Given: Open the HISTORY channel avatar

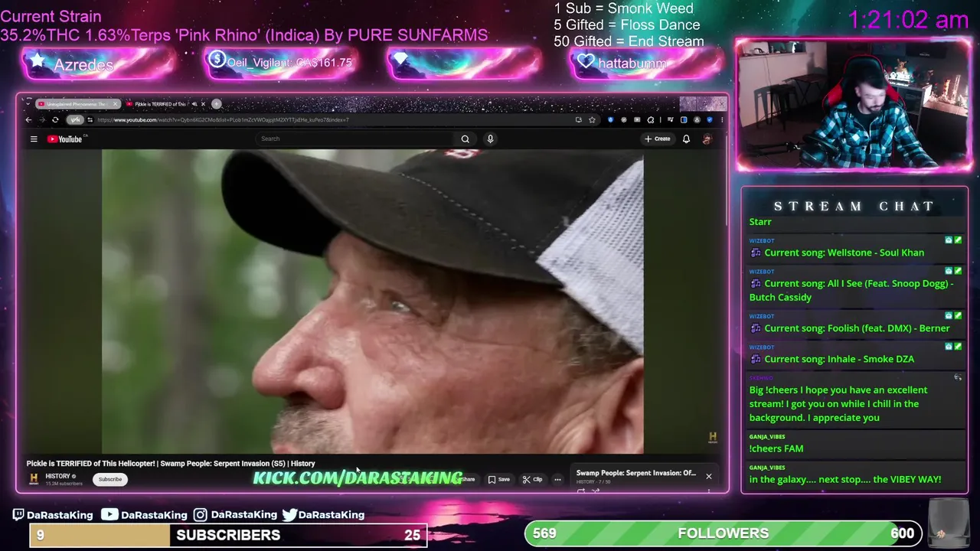Looking at the screenshot, I should click(34, 479).
